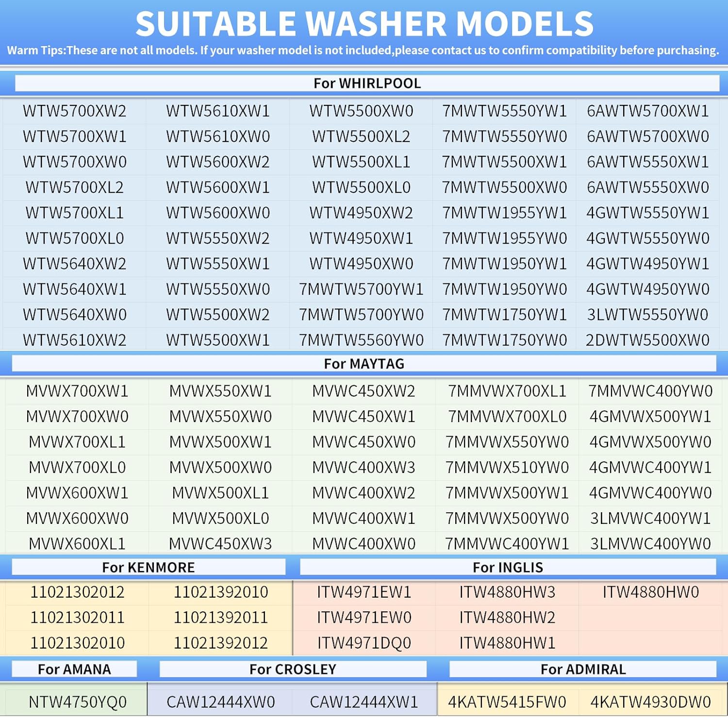728x717 pixels.
Task: Select Maytag model MVWC400XW0
Action: point(364,544)
